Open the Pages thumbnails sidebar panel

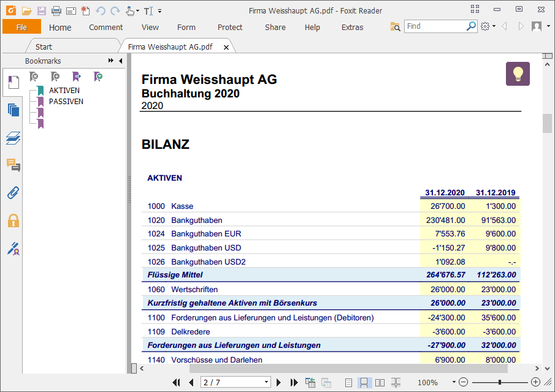[x=13, y=110]
